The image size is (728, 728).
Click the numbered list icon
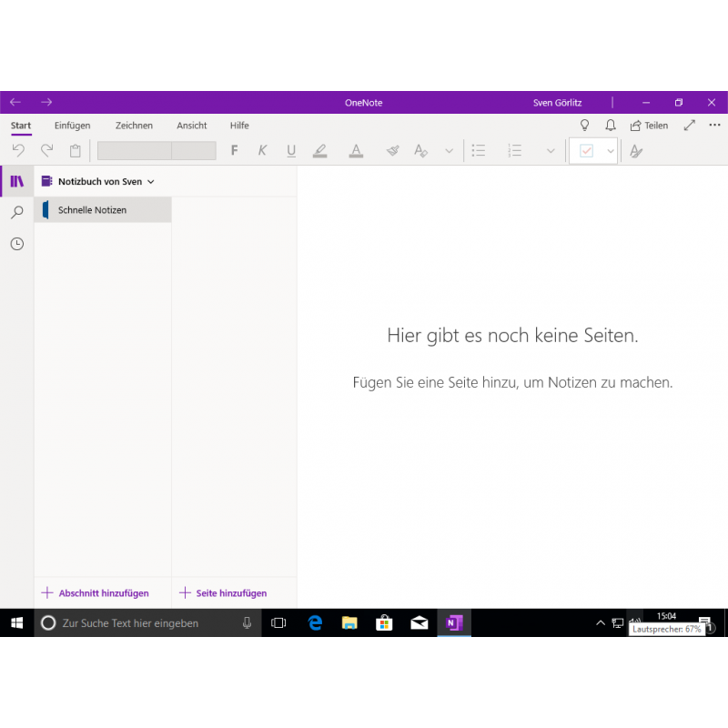click(x=515, y=151)
